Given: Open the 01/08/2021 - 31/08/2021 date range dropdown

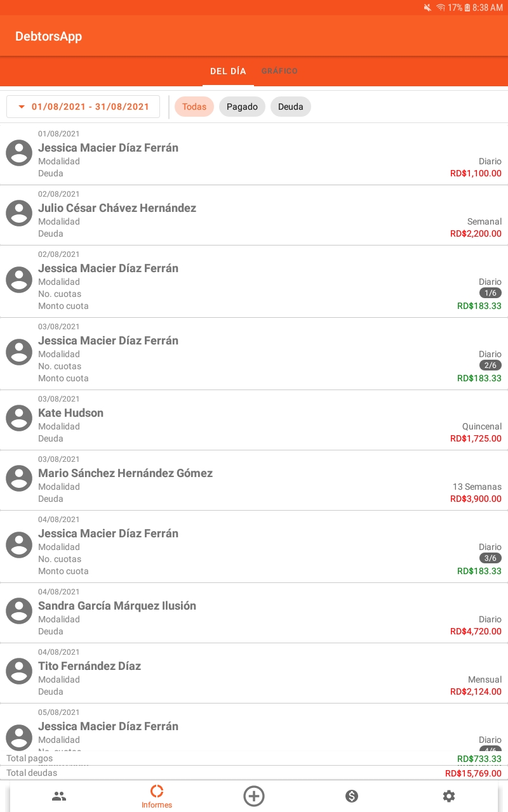Looking at the screenshot, I should coord(83,107).
